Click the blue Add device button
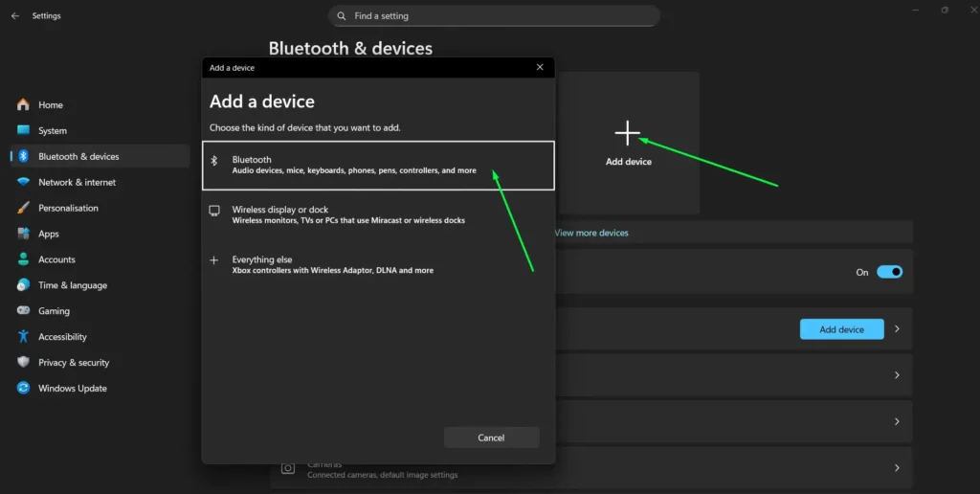The image size is (980, 494). coord(841,329)
